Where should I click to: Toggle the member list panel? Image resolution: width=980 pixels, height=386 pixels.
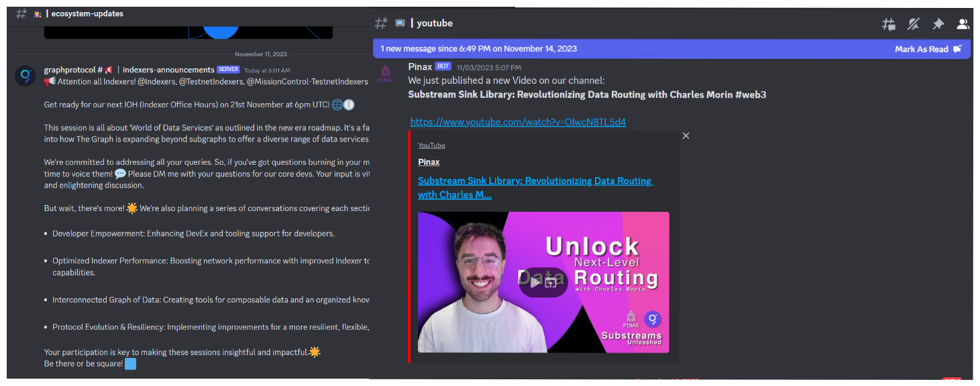[x=963, y=24]
